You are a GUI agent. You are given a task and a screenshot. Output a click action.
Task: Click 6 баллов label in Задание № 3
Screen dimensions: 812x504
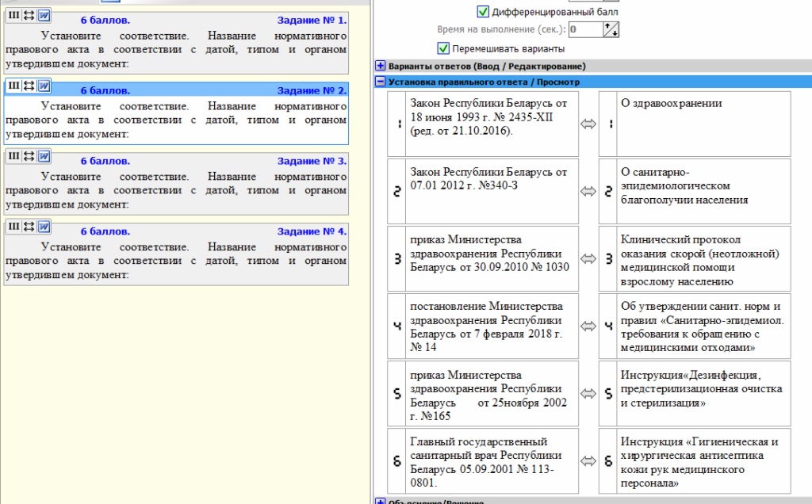click(x=105, y=161)
